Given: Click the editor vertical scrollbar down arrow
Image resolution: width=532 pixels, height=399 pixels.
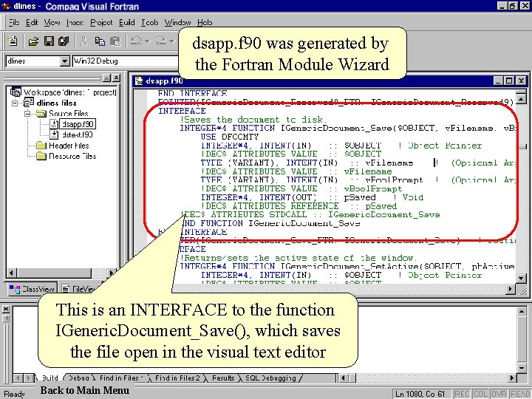Looking at the screenshot, I should (x=521, y=279).
